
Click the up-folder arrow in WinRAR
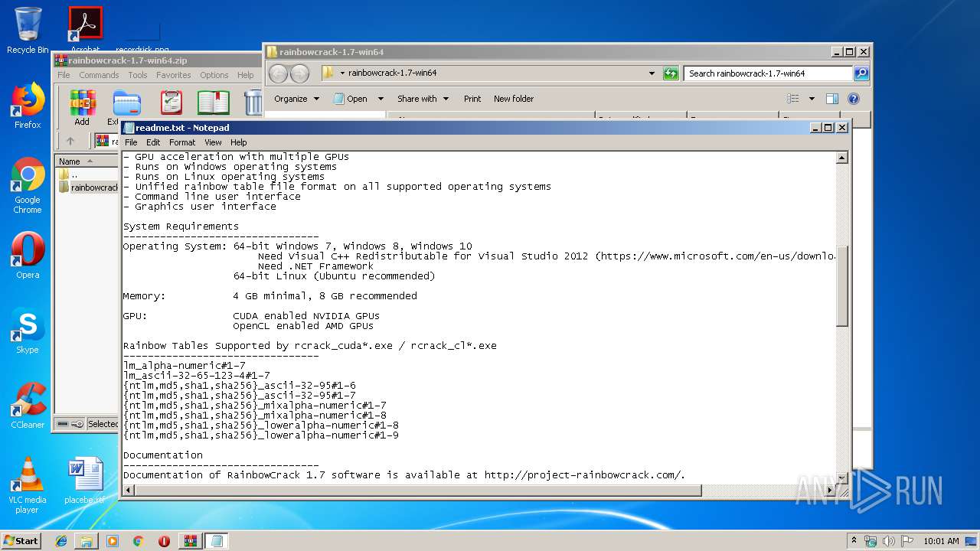pyautogui.click(x=70, y=141)
